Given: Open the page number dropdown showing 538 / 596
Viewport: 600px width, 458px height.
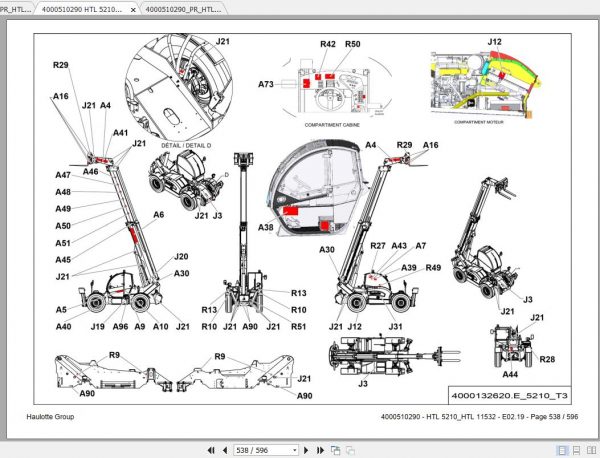Looking at the screenshot, I should point(294,450).
